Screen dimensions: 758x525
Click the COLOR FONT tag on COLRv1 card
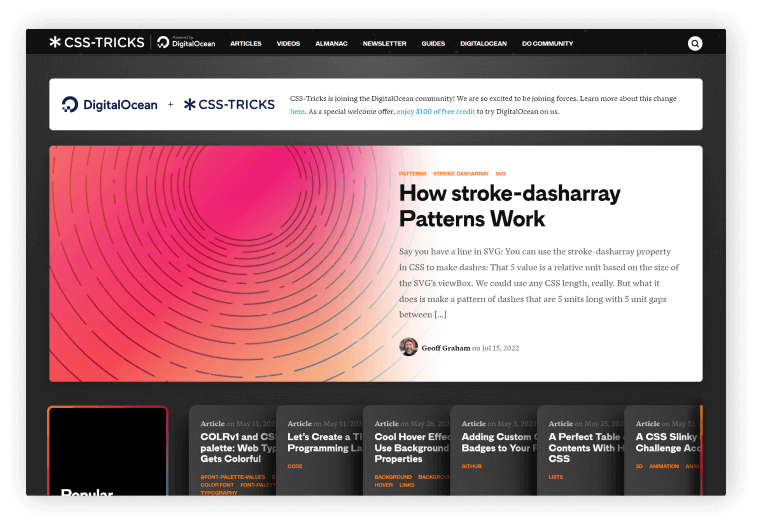coord(217,485)
